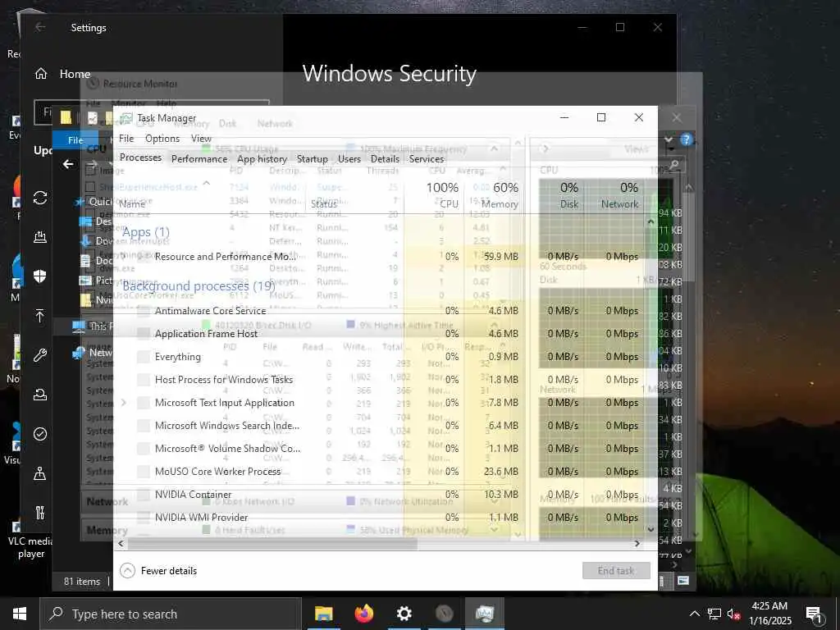Click the taskbar search box
This screenshot has height=630, width=840.
click(171, 614)
